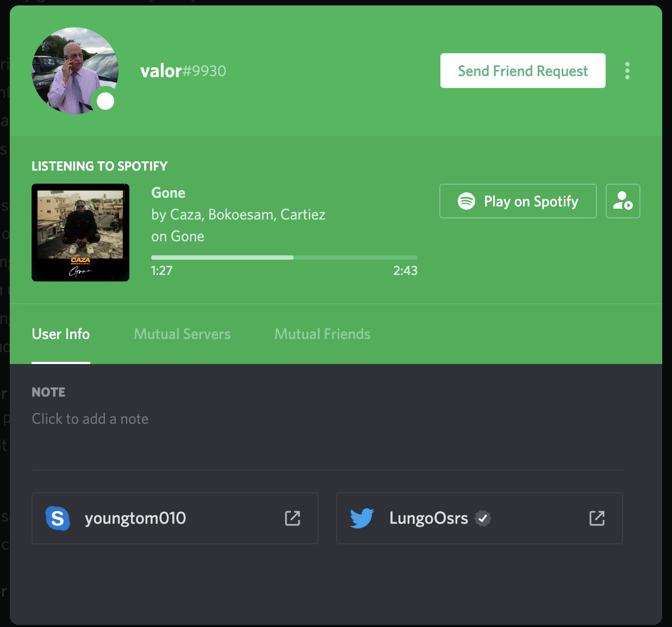Click the youngtom010 Skype account name

135,518
